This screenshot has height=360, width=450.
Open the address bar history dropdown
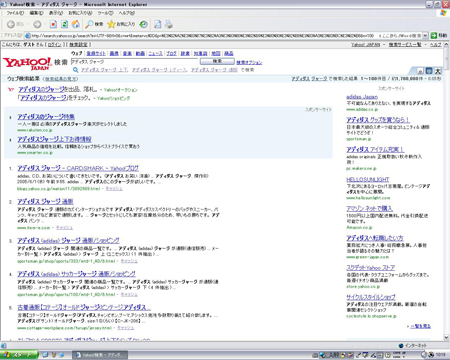point(425,35)
